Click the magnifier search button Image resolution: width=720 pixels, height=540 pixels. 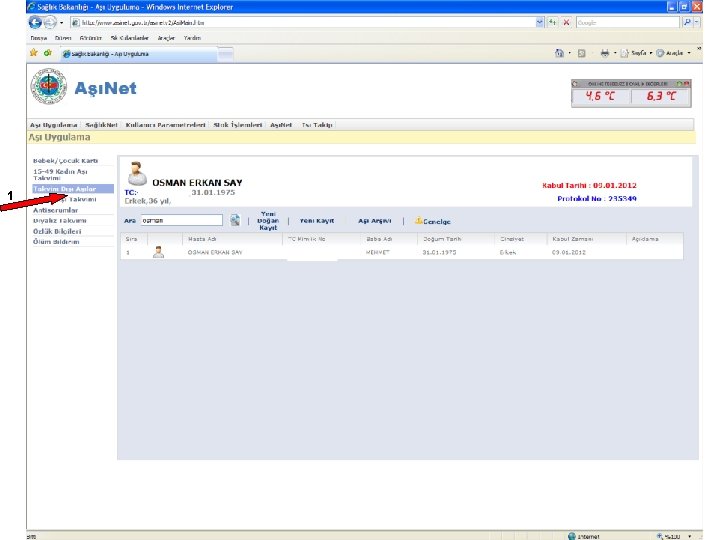[687, 22]
